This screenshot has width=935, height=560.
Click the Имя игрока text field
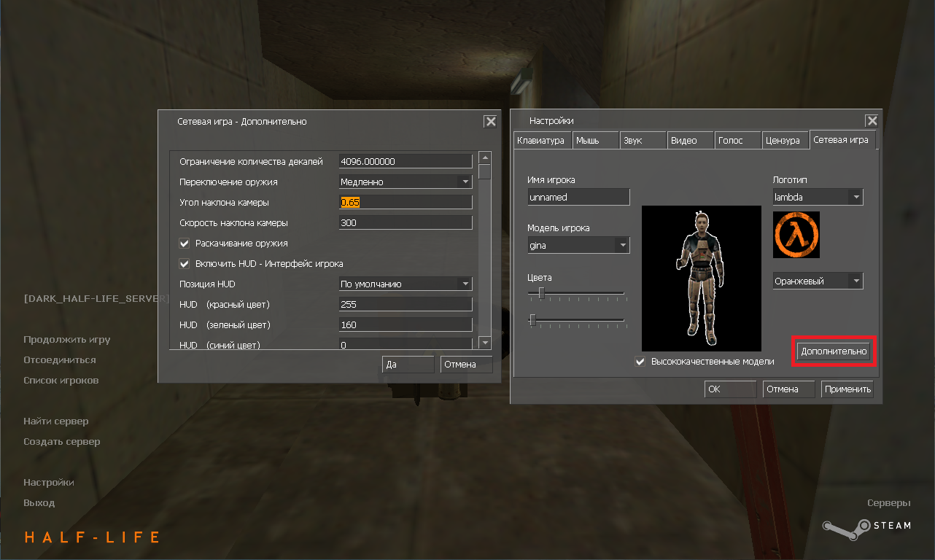click(578, 197)
